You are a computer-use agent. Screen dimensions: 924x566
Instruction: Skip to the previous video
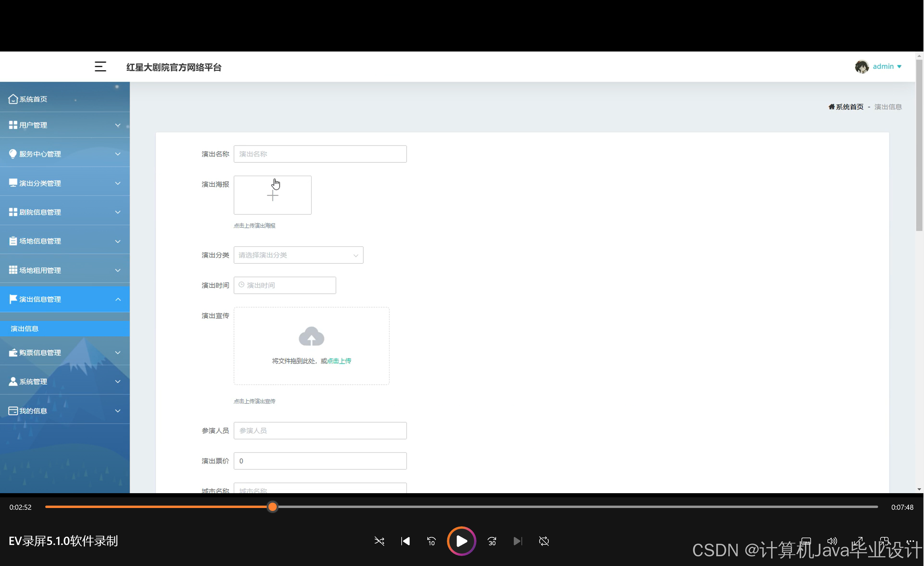click(405, 541)
